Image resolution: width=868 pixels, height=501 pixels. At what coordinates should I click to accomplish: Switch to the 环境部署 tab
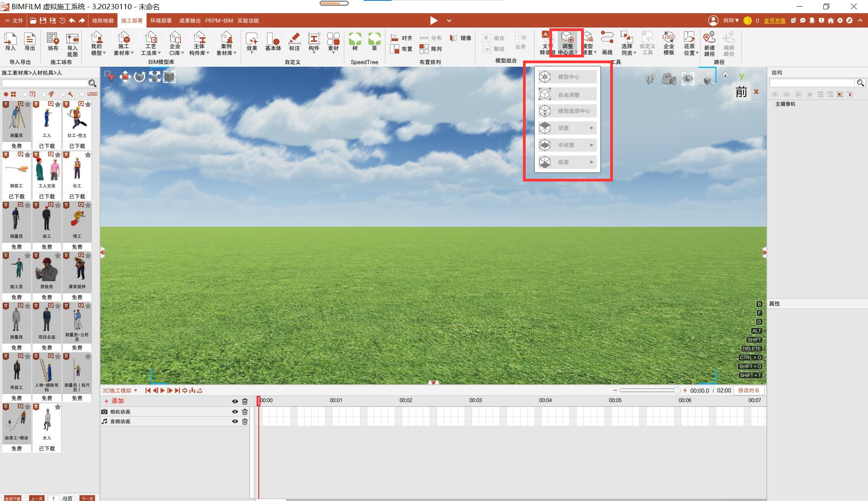161,21
